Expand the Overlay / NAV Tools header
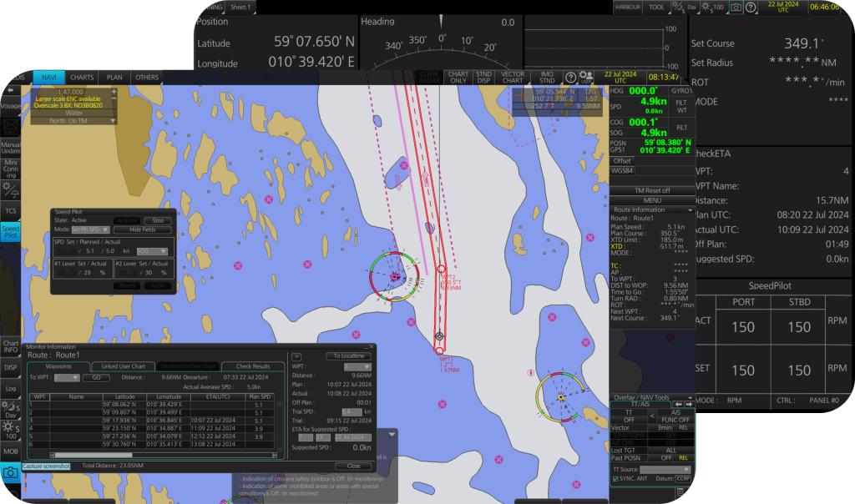Screen dimensions: 855x504 point(651,398)
